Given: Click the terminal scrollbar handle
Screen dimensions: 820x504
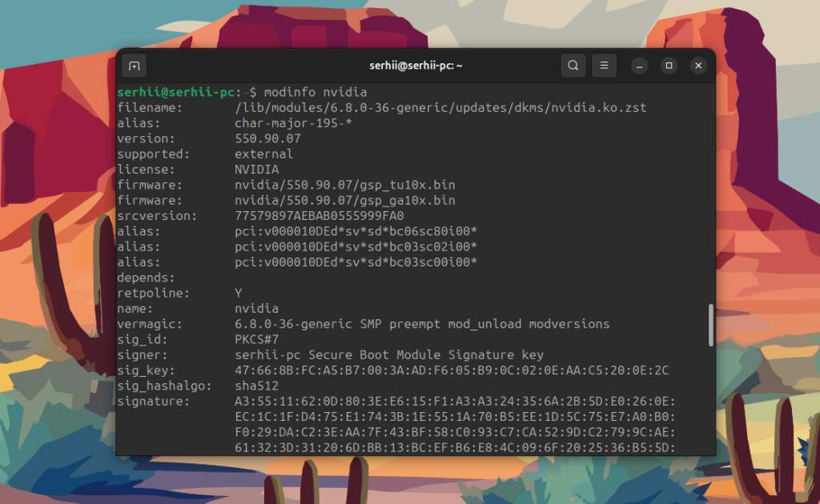Looking at the screenshot, I should (711, 326).
